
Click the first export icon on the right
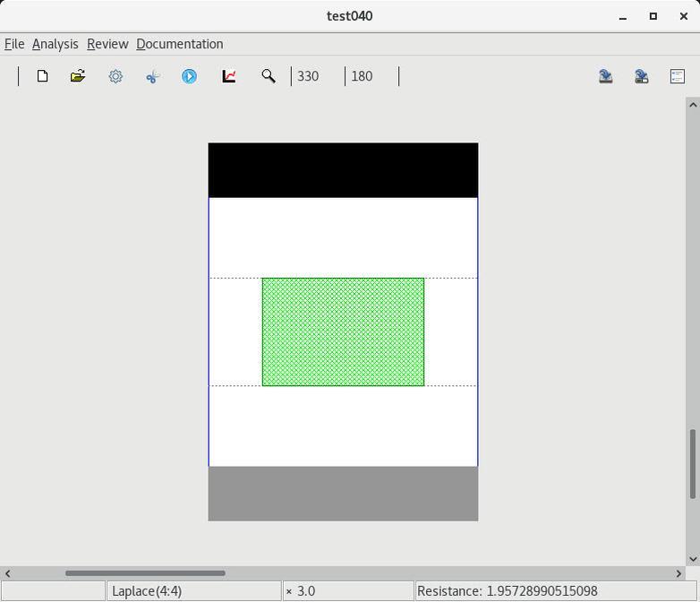coord(606,76)
